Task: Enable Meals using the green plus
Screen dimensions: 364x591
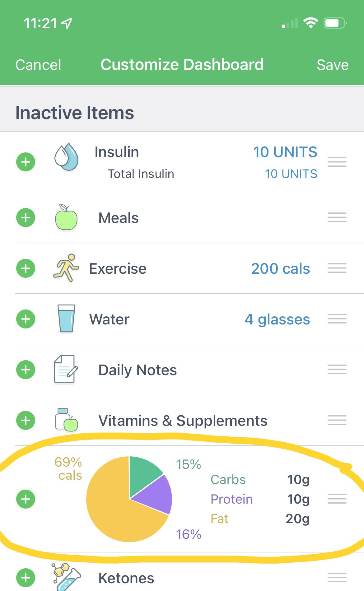Action: click(x=26, y=217)
